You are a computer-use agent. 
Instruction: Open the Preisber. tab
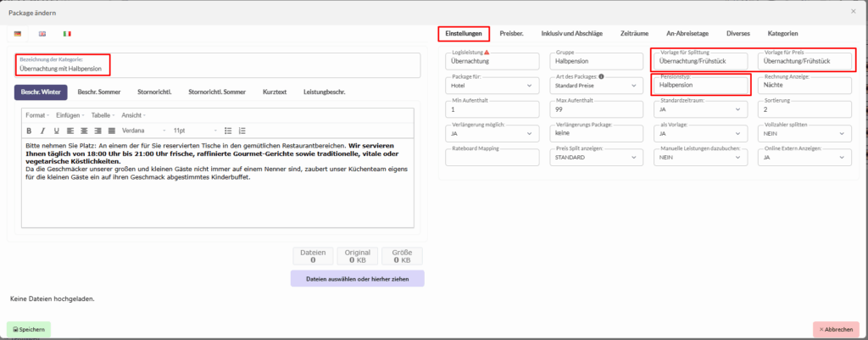click(x=511, y=33)
